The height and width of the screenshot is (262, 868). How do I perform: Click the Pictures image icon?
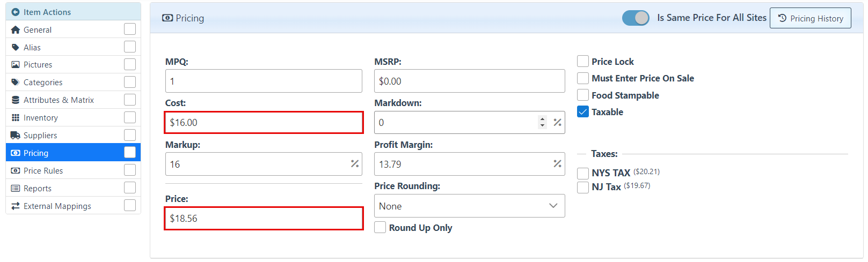coord(15,65)
